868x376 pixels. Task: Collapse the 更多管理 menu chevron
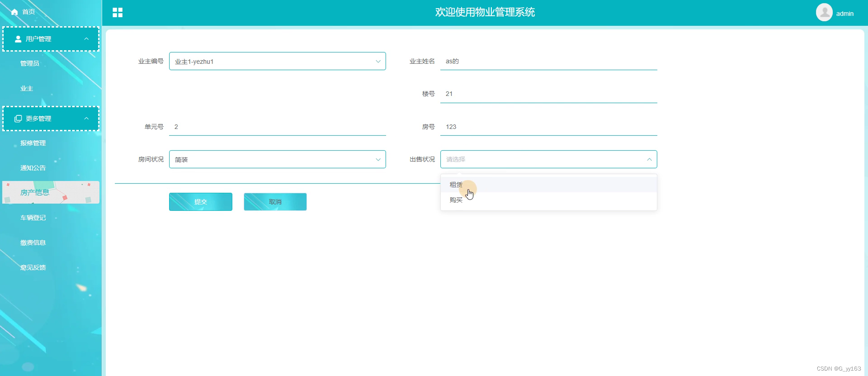click(x=86, y=119)
